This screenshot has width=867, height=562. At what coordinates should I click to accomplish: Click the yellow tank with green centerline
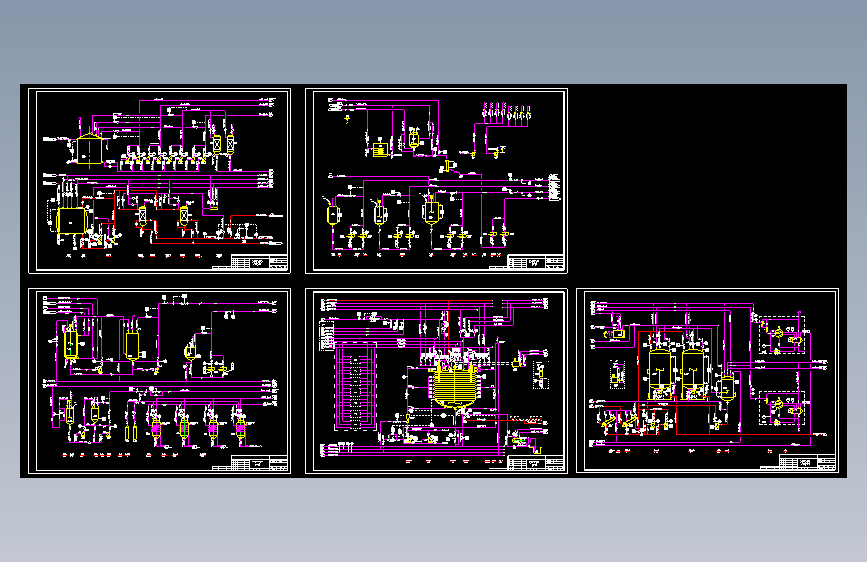pos(89,148)
